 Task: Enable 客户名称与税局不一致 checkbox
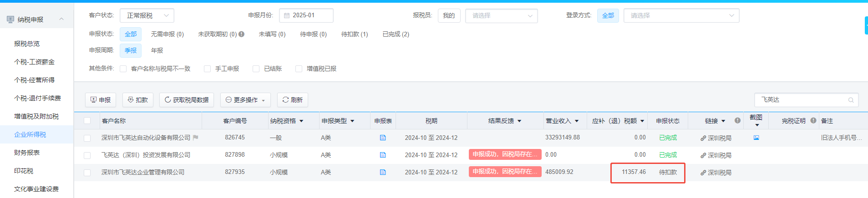tap(123, 69)
